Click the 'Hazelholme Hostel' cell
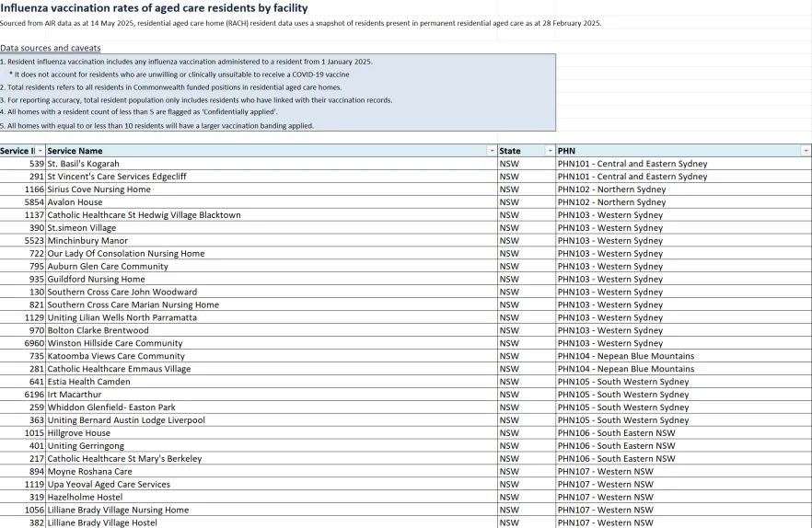Viewport: 812px width, 528px height. point(272,497)
